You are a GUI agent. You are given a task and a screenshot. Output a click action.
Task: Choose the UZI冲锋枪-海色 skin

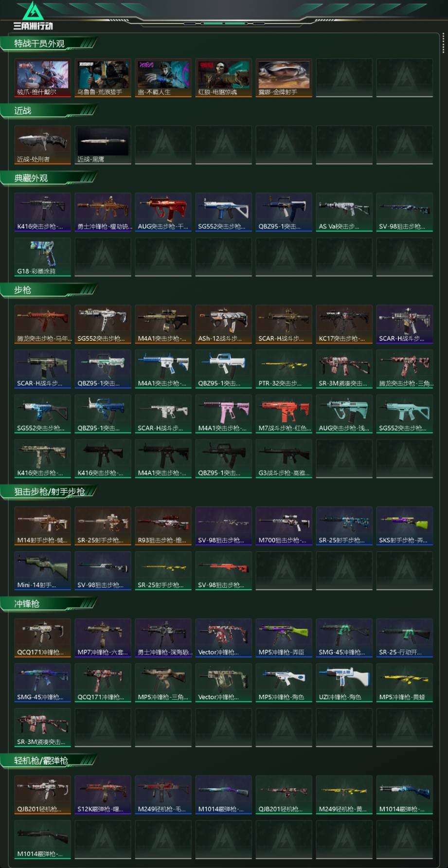344,683
